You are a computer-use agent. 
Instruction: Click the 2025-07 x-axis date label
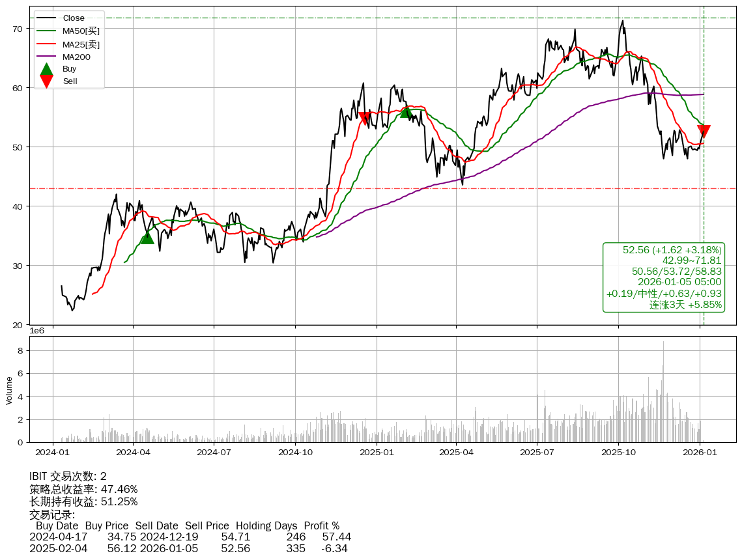coord(537,451)
